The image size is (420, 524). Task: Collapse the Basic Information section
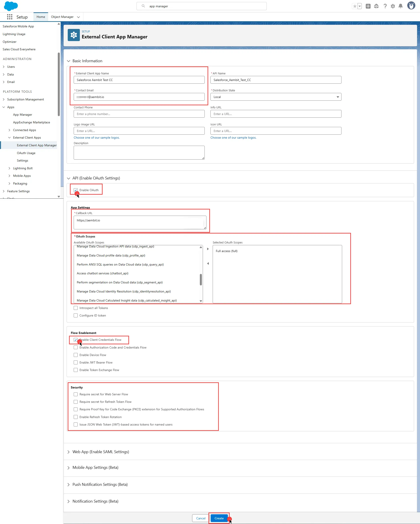[69, 61]
